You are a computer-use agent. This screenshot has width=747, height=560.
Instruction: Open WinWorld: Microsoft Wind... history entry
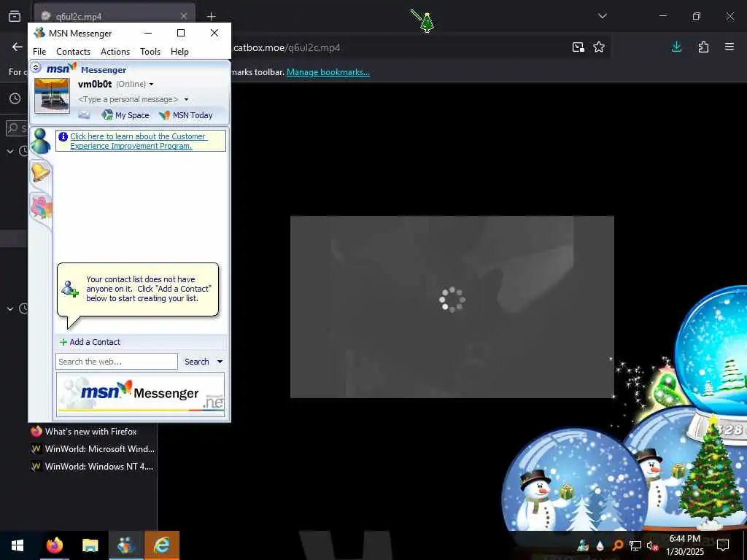(93, 449)
